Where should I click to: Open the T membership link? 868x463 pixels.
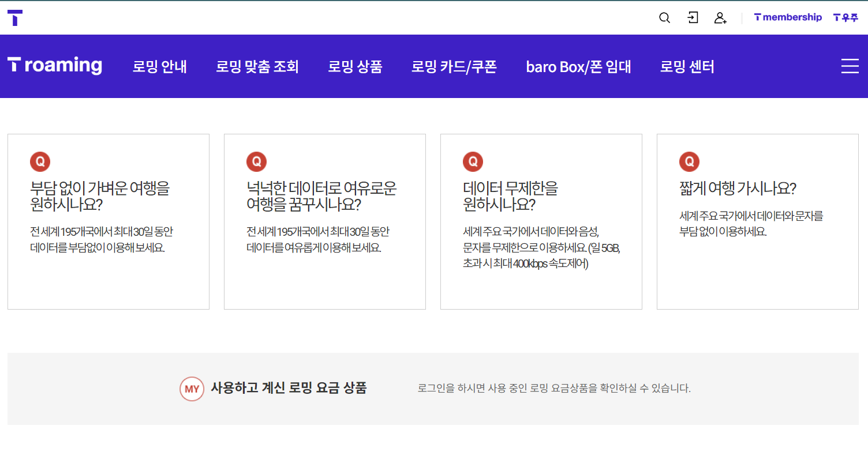click(x=788, y=17)
